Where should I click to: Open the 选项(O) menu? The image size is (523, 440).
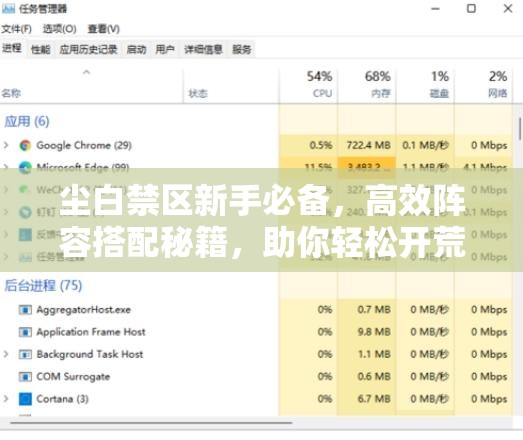pos(59,29)
